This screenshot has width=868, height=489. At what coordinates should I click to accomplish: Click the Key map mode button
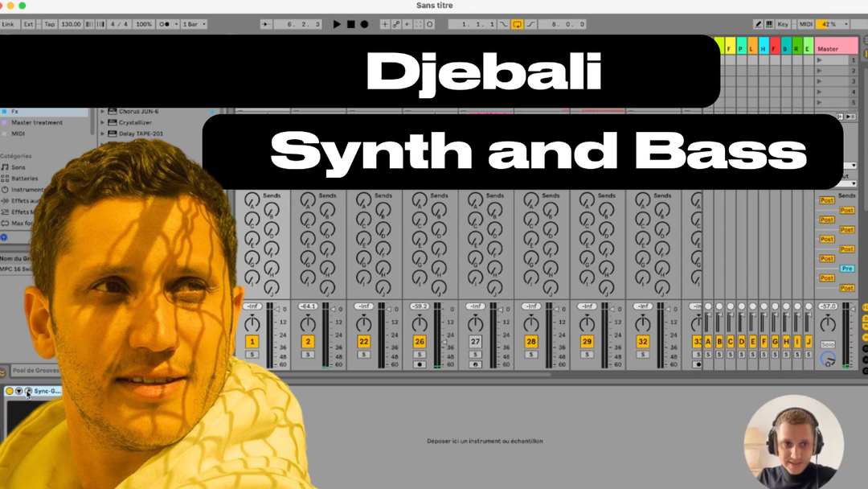pyautogui.click(x=782, y=24)
